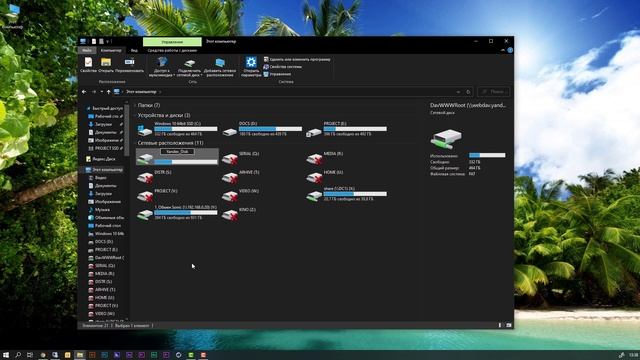The image size is (640, 360).
Task: Click Удалить или изменить программу
Action: (297, 59)
